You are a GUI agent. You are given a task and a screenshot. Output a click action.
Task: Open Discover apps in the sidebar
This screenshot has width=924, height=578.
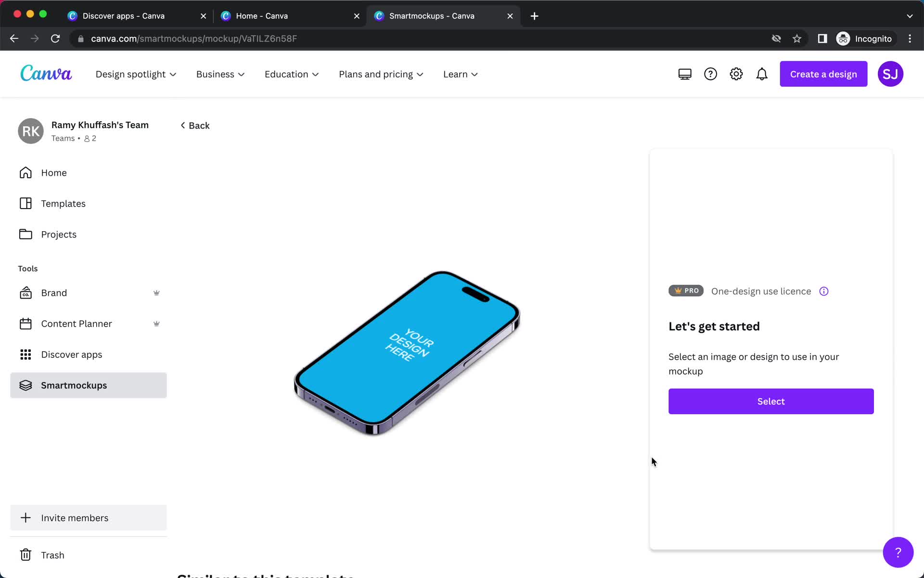point(89,355)
